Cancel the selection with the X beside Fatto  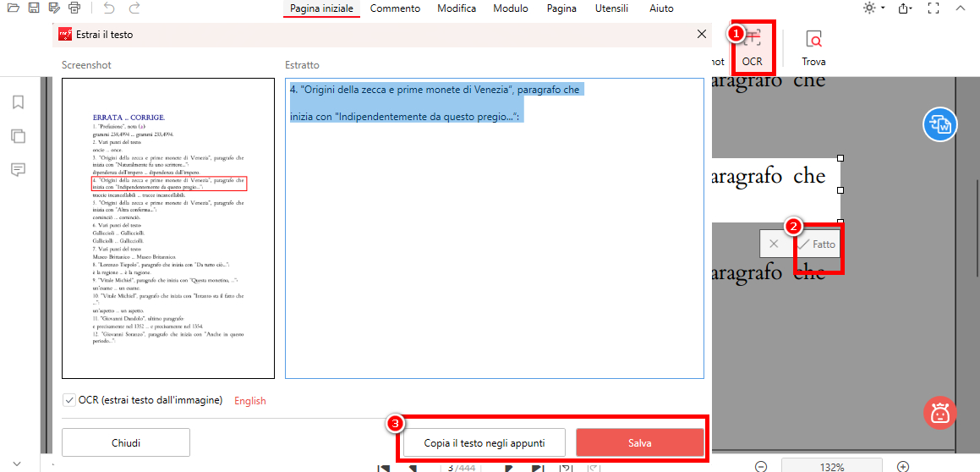(x=774, y=244)
